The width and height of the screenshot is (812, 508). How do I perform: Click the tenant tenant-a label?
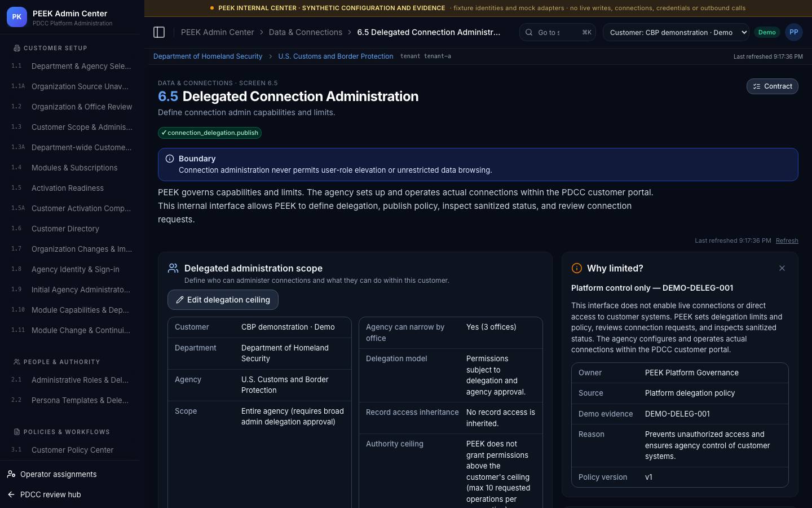426,56
